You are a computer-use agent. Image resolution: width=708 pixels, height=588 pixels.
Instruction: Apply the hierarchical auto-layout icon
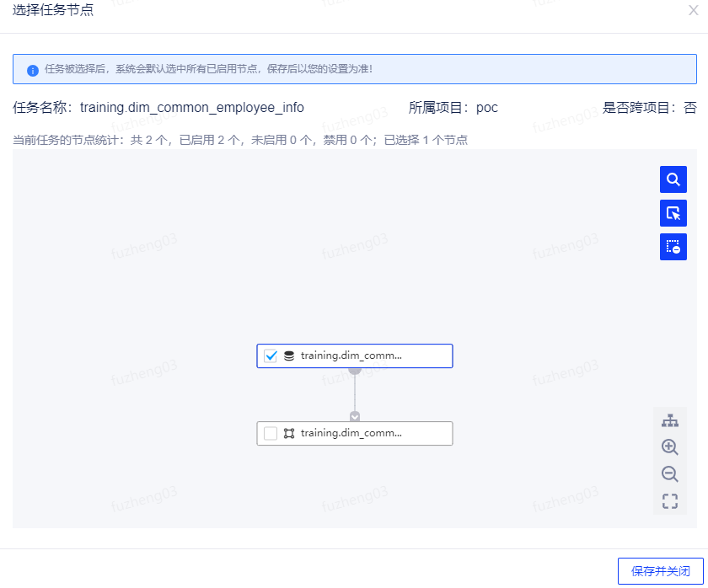(669, 420)
